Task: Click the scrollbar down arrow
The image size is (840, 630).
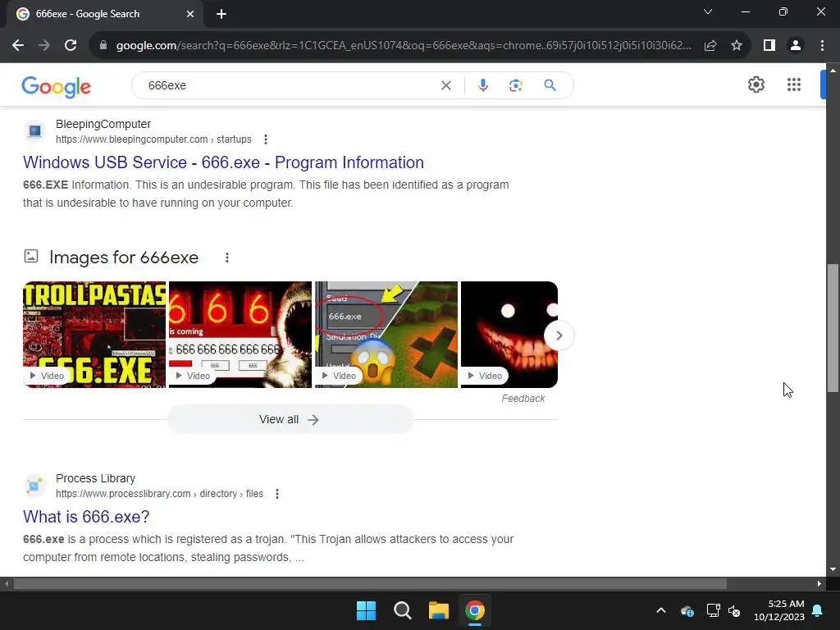Action: pos(833,569)
